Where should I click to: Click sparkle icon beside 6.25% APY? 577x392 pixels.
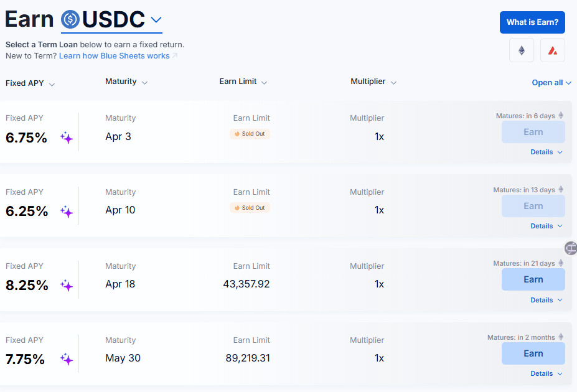(67, 212)
